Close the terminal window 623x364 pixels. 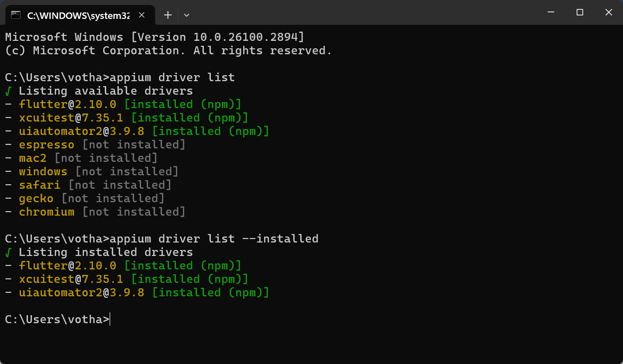(609, 12)
